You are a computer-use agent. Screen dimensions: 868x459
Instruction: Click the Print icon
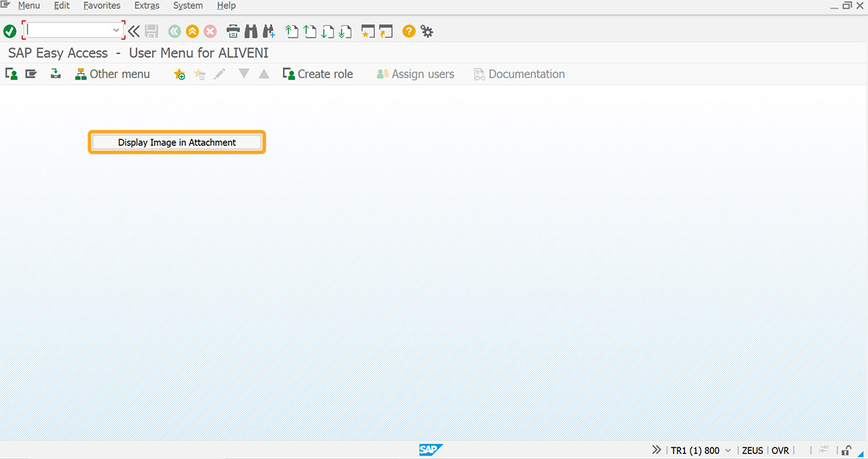pyautogui.click(x=233, y=31)
